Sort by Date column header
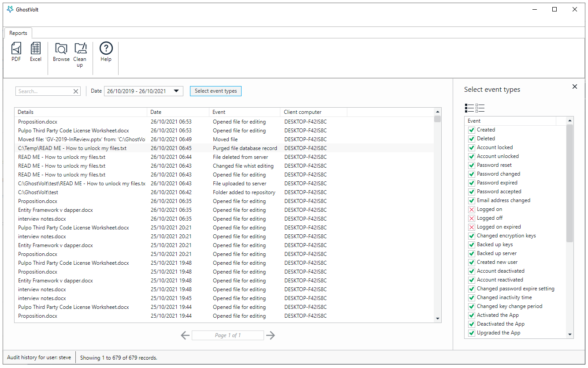Screen dimensions: 588x368 pos(178,112)
